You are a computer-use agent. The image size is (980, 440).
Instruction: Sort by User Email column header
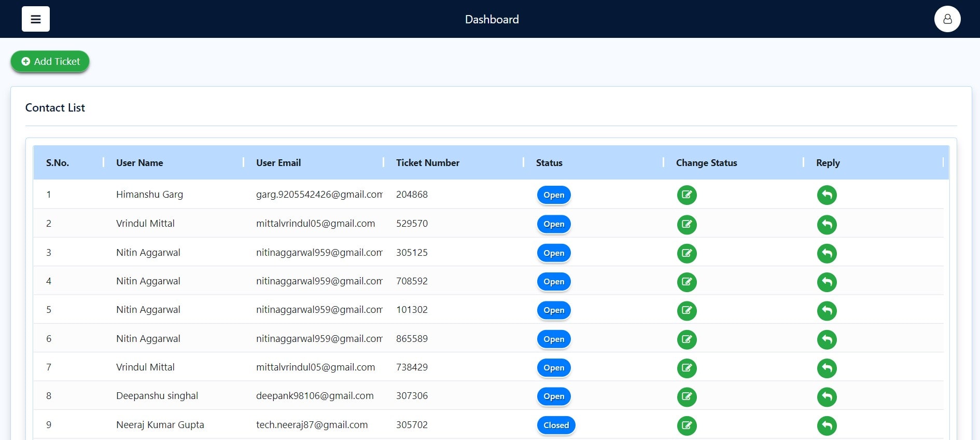(x=278, y=163)
